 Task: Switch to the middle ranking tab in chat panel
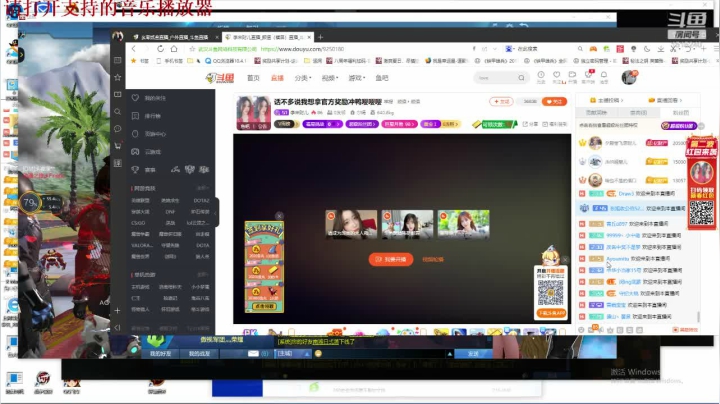[638, 112]
